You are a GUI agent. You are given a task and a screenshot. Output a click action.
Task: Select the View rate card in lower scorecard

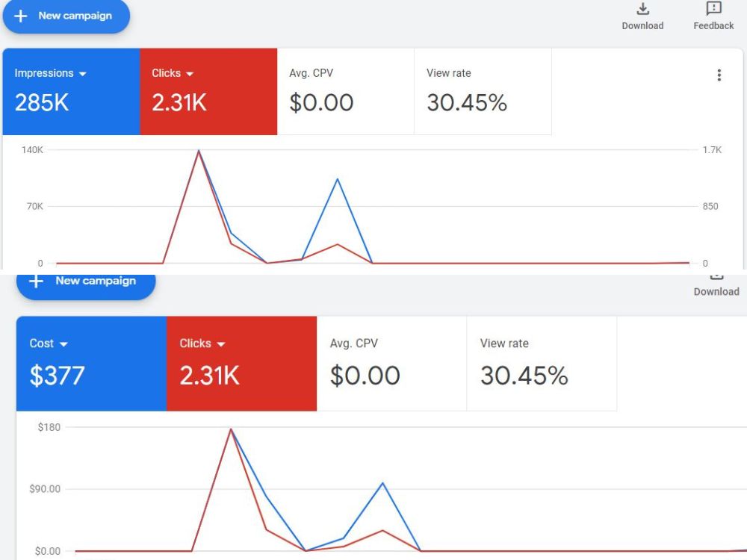[x=542, y=364]
